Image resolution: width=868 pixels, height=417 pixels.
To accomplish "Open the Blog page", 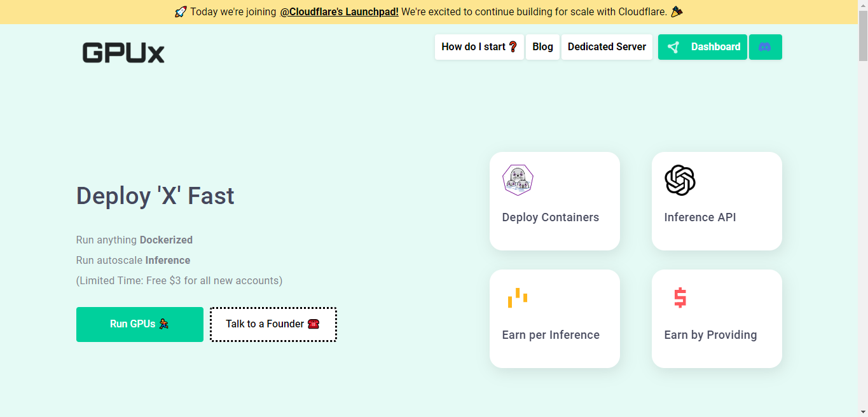I will [x=542, y=47].
